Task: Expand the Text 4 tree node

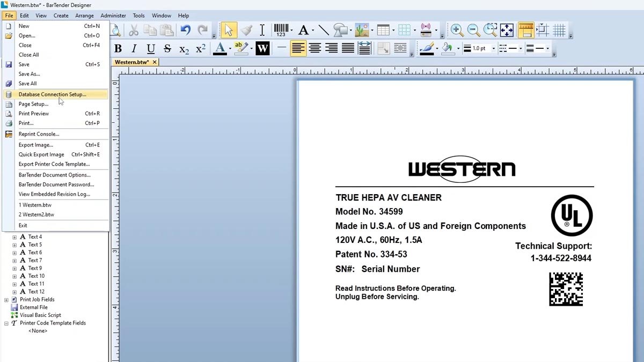Action: click(x=14, y=237)
